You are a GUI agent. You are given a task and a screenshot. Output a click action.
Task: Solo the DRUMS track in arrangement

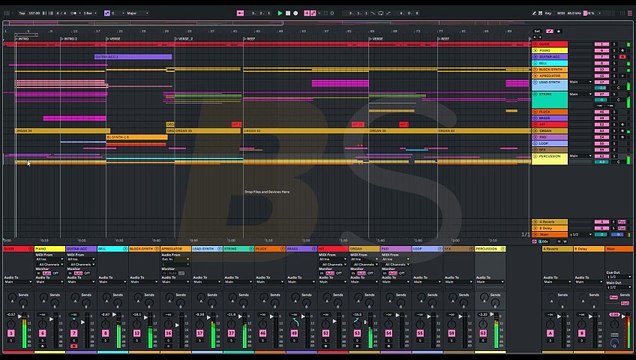point(614,44)
